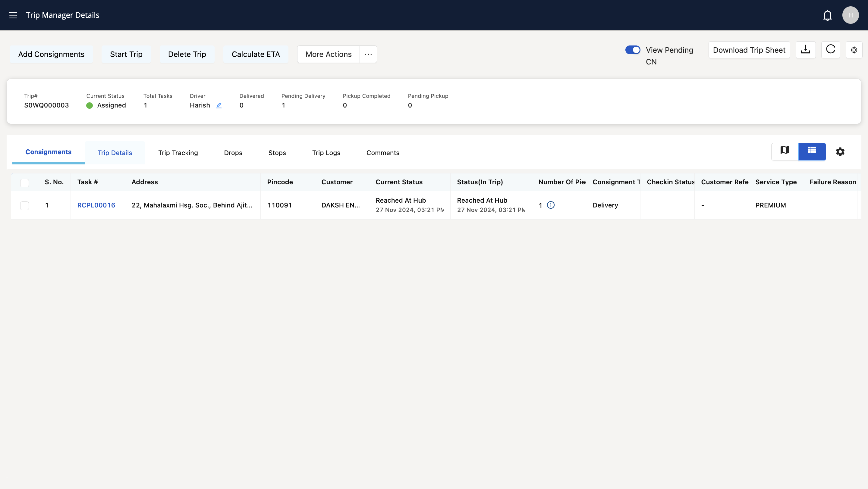The width and height of the screenshot is (868, 489).
Task: Select the Consignments tab
Action: point(49,152)
